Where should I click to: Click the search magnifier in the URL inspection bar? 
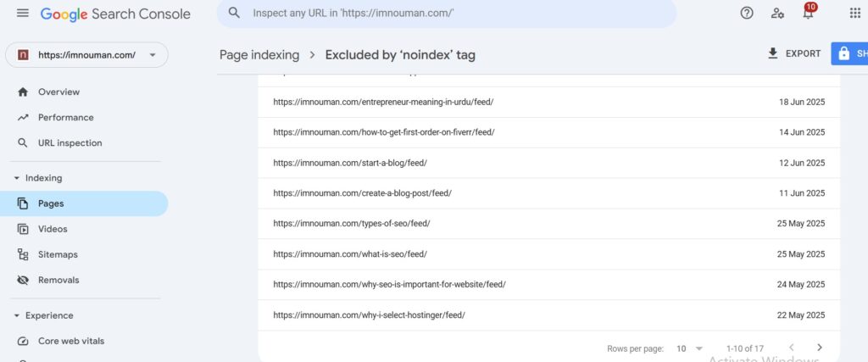234,13
